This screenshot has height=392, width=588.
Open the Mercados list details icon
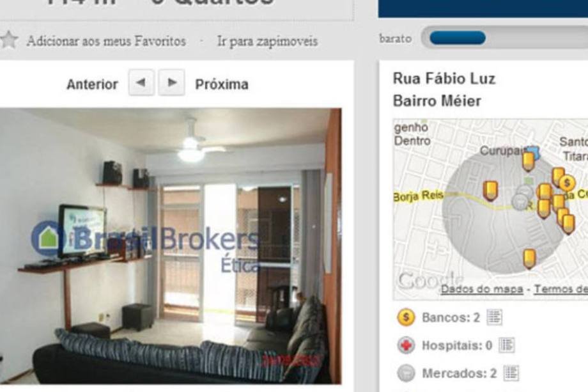(511, 373)
